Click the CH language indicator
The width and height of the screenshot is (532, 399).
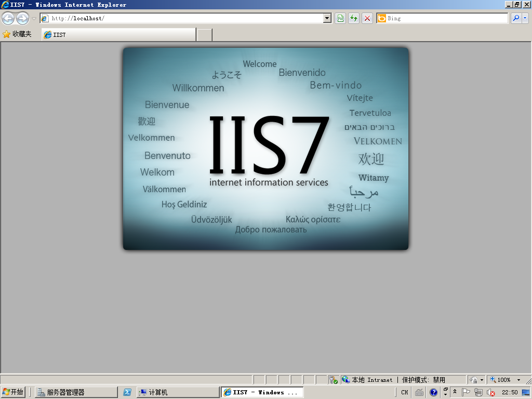pyautogui.click(x=404, y=392)
